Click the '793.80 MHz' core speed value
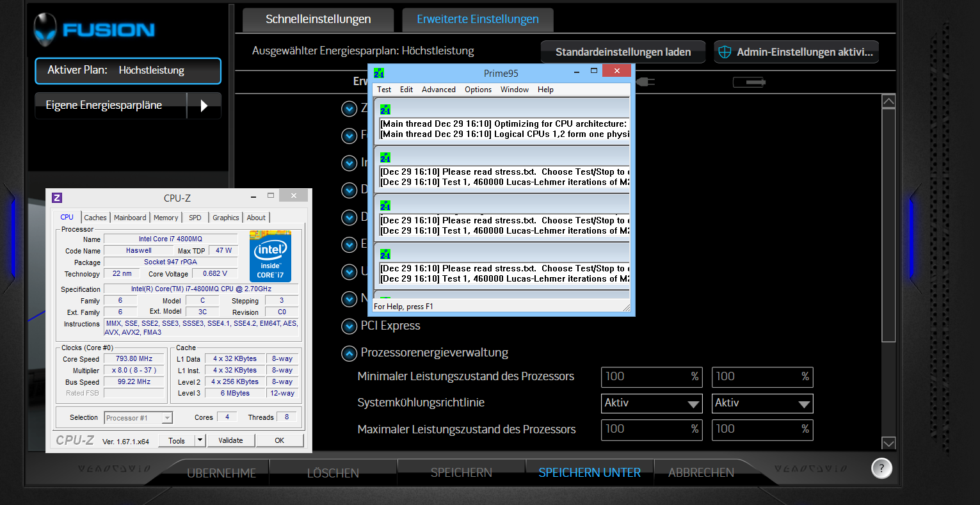 (134, 358)
